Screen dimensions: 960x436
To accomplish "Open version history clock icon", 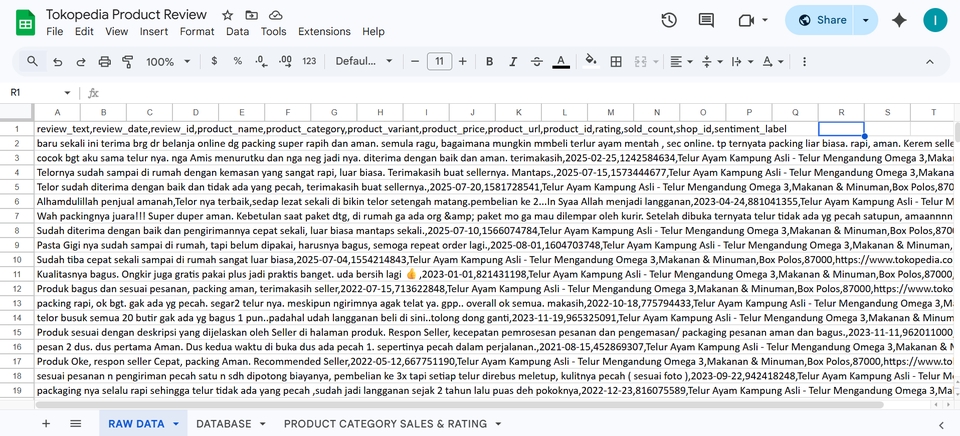I will click(669, 20).
